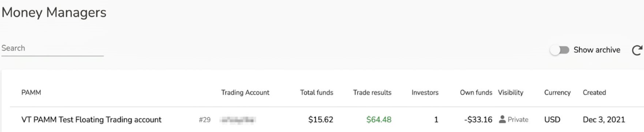
Task: Sort by Currency column header
Action: point(557,93)
